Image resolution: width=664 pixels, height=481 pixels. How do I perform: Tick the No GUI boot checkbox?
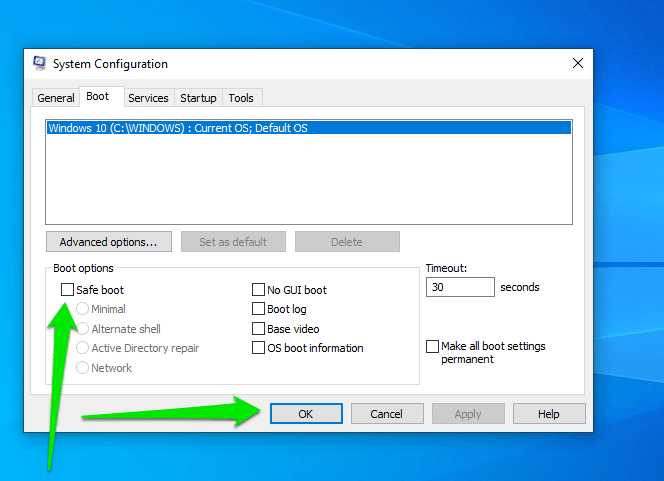point(259,290)
